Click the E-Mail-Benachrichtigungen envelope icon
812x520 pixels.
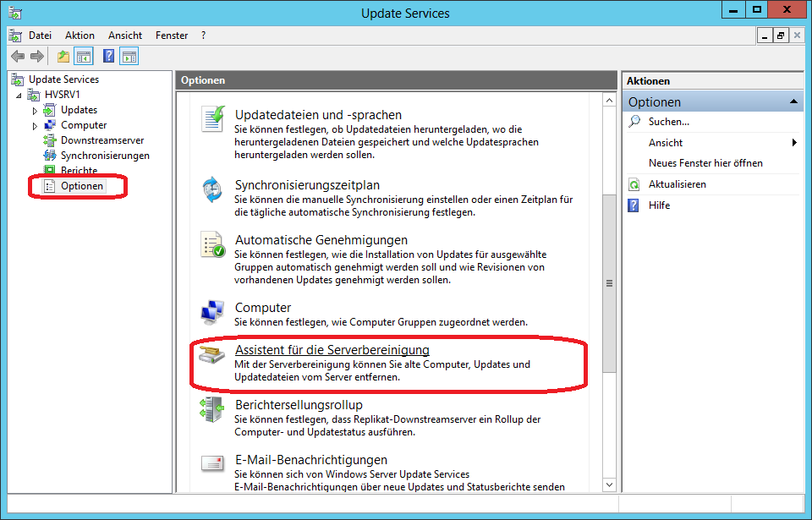[213, 463]
